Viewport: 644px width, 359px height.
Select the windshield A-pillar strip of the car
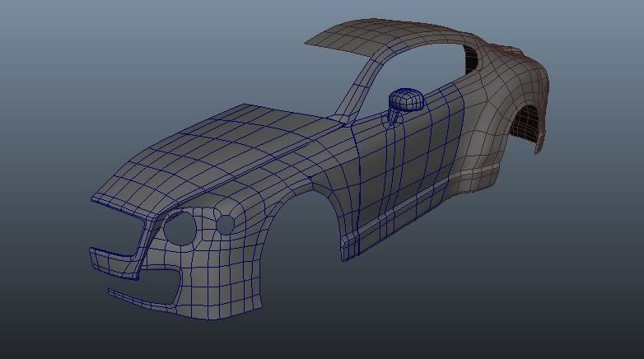tap(362, 84)
